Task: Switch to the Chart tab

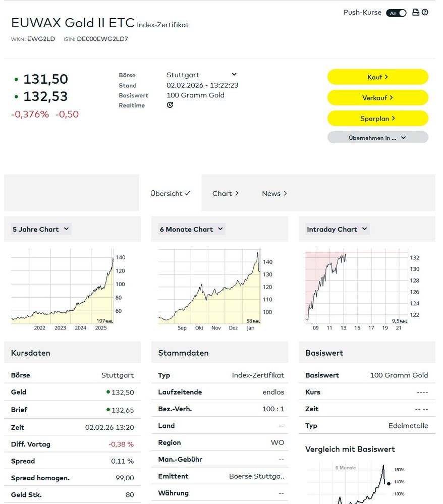Action: (x=226, y=194)
